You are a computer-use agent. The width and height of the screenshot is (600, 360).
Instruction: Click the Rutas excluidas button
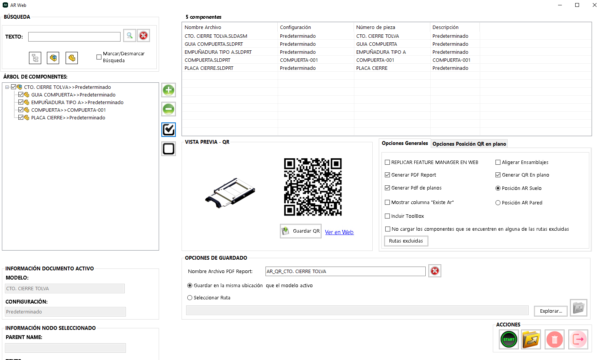(406, 241)
